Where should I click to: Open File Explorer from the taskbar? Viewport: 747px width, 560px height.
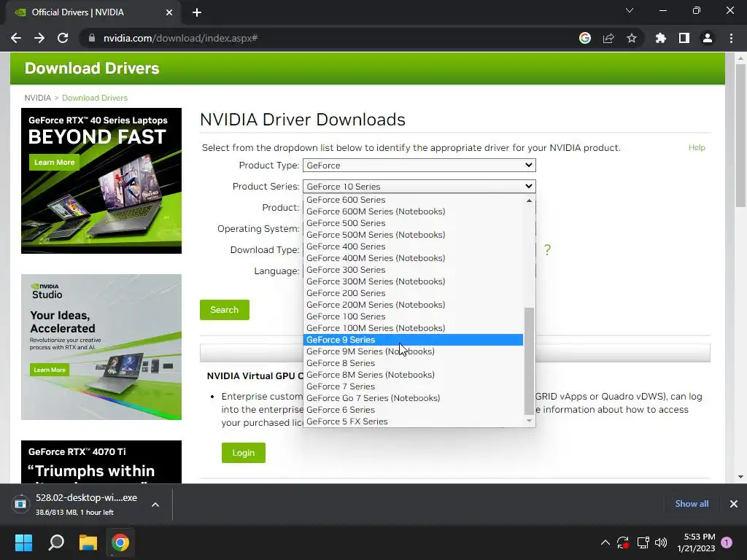(x=88, y=542)
